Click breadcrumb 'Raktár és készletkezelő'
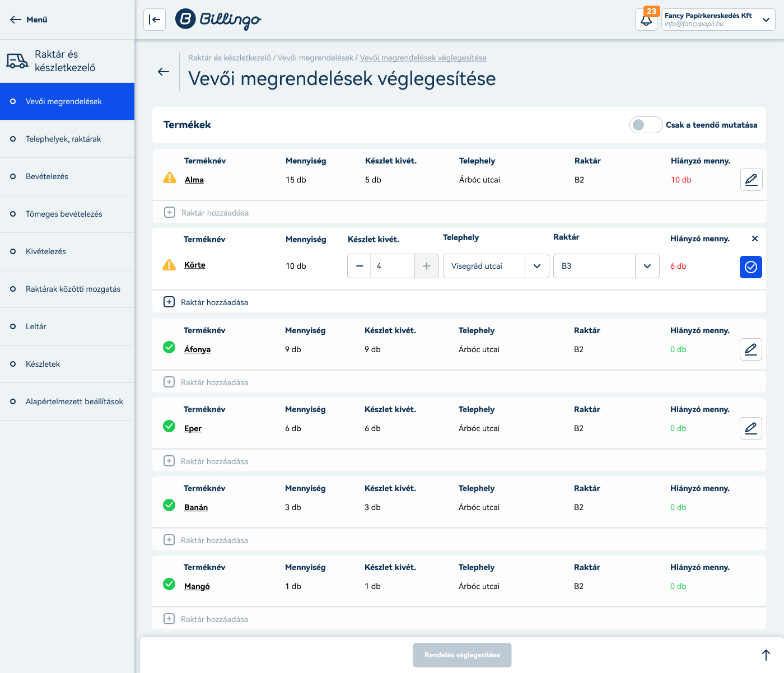The height and width of the screenshot is (673, 784). tap(230, 58)
